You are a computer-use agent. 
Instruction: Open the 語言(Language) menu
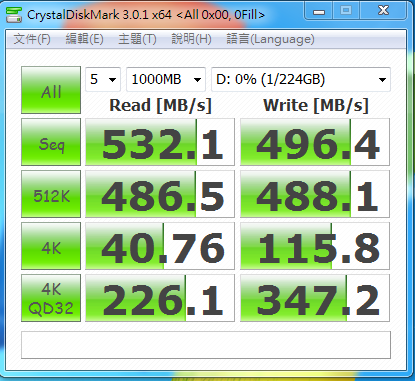[x=270, y=39]
